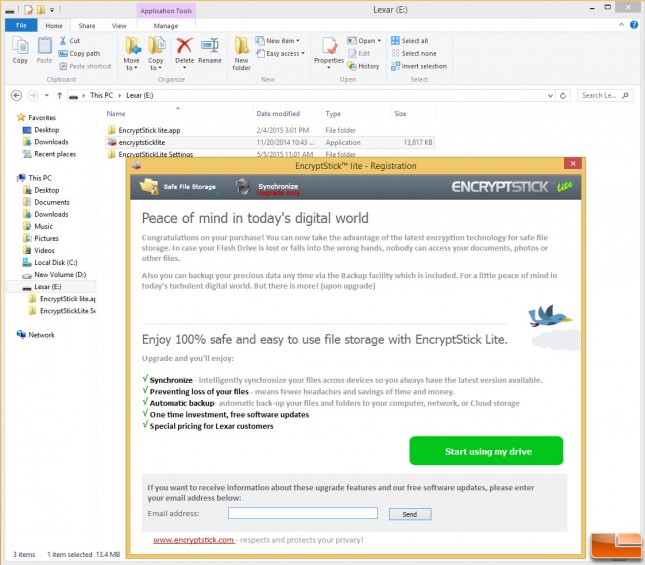Screen dimensions: 645x565
Task: Click the EncryptStick lite logo
Action: (x=512, y=187)
